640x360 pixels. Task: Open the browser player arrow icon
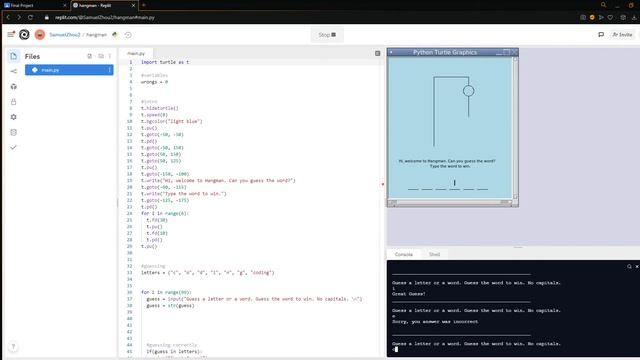click(601, 17)
